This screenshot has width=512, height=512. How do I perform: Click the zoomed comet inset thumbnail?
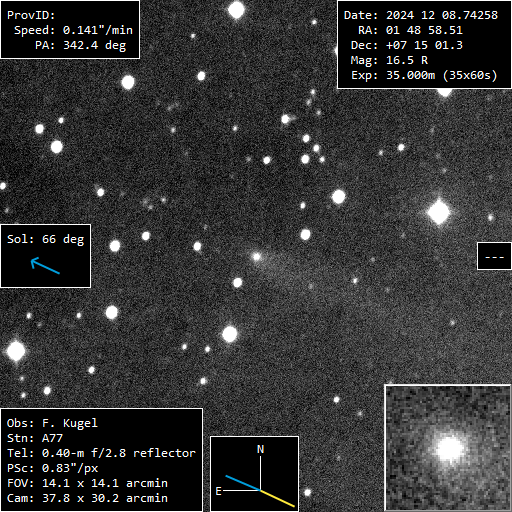[x=448, y=447]
